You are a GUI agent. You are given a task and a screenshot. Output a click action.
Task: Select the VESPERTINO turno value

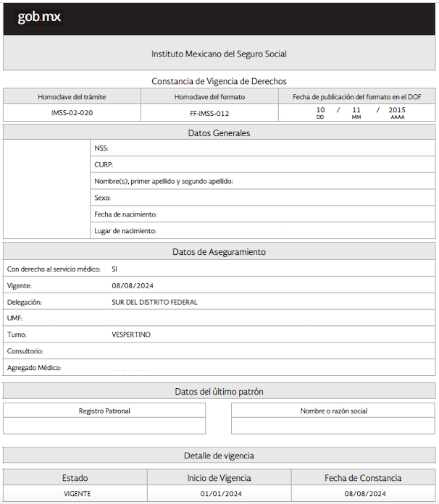click(131, 335)
